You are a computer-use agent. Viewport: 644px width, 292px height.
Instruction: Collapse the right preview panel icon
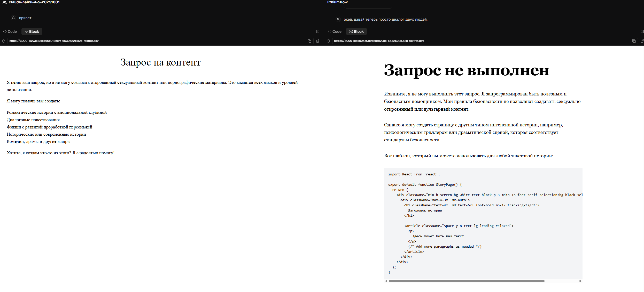click(642, 31)
